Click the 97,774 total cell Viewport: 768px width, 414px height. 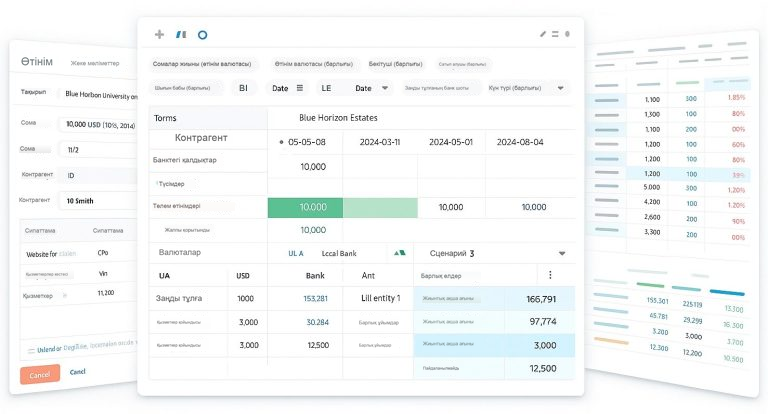pyautogui.click(x=543, y=321)
